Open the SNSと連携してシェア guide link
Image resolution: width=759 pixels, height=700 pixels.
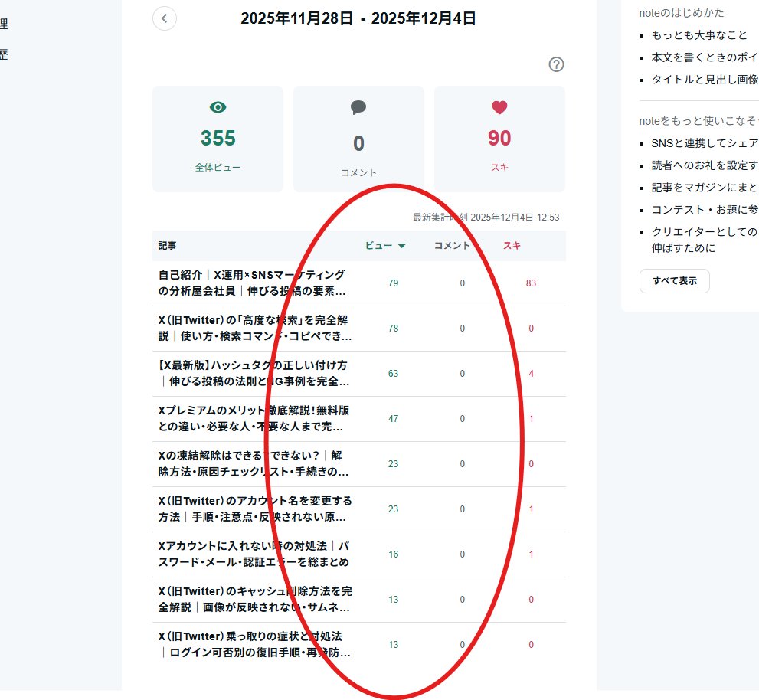coord(704,143)
